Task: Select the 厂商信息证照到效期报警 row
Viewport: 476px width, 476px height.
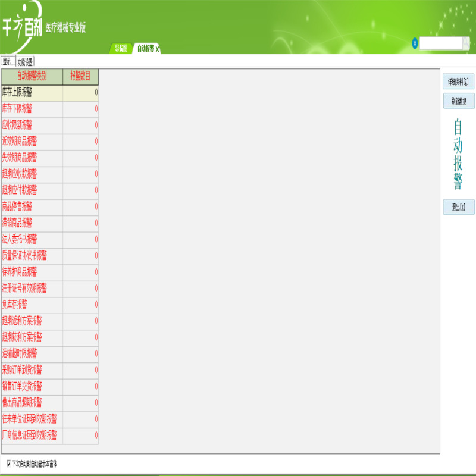Action: point(36,434)
